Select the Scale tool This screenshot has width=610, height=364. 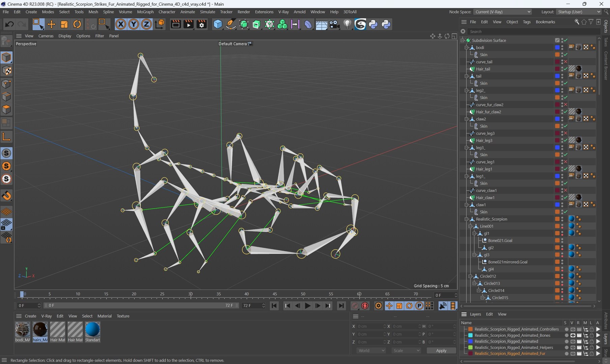tap(64, 24)
